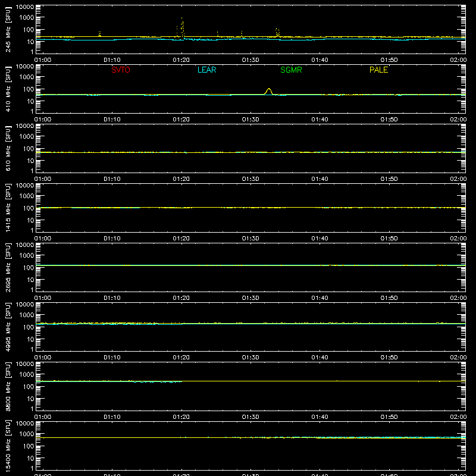This screenshot has height=476, width=476.
Task: Click the 01:40 time label under 245 MHz plot
Action: click(x=320, y=60)
